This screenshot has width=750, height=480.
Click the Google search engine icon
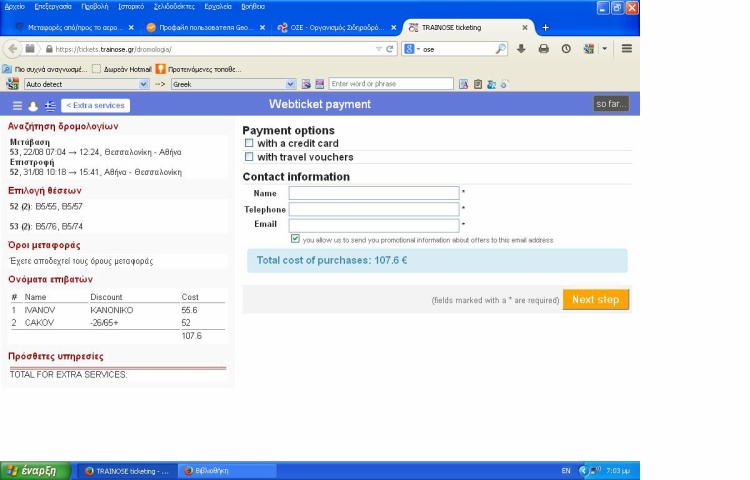[409, 49]
